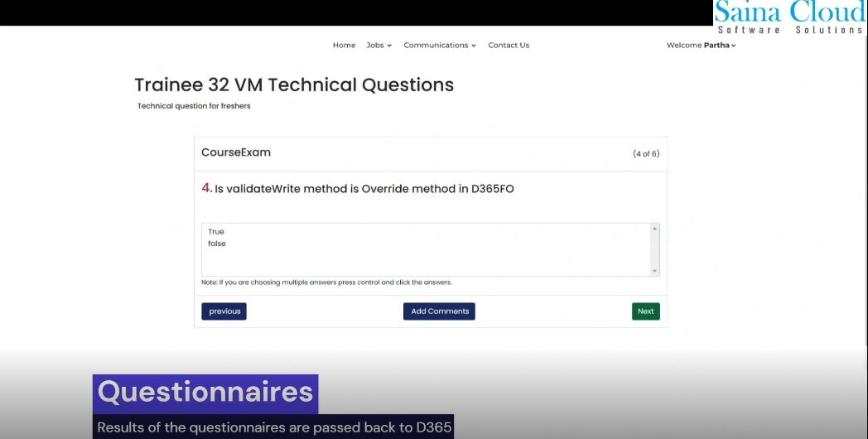Image resolution: width=868 pixels, height=439 pixels.
Task: Go back with the previous button
Action: [x=224, y=311]
